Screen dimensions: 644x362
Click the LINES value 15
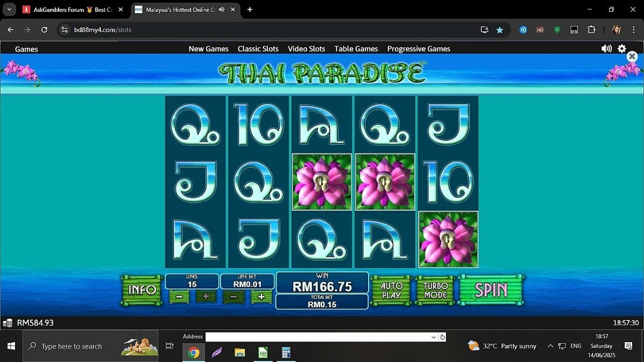192,284
